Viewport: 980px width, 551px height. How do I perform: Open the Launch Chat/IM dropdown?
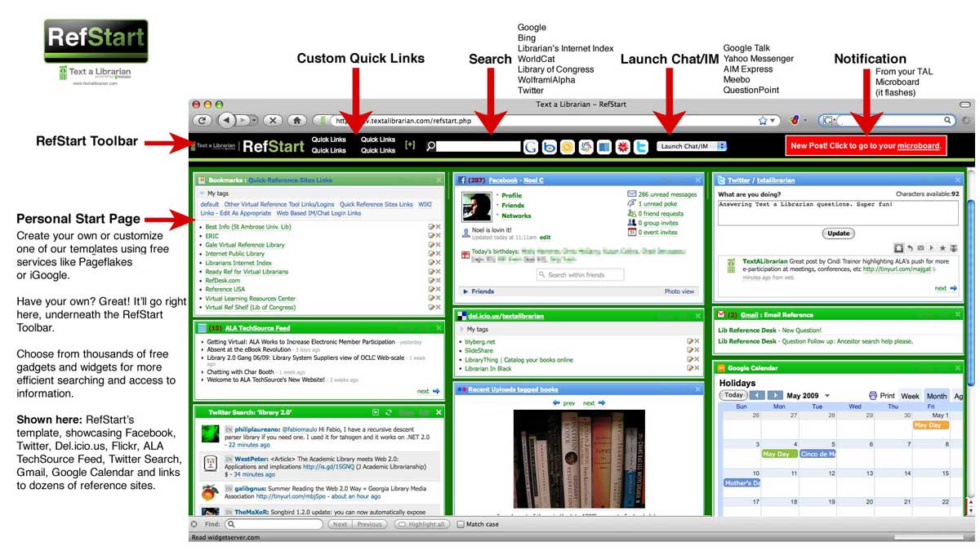coord(692,147)
